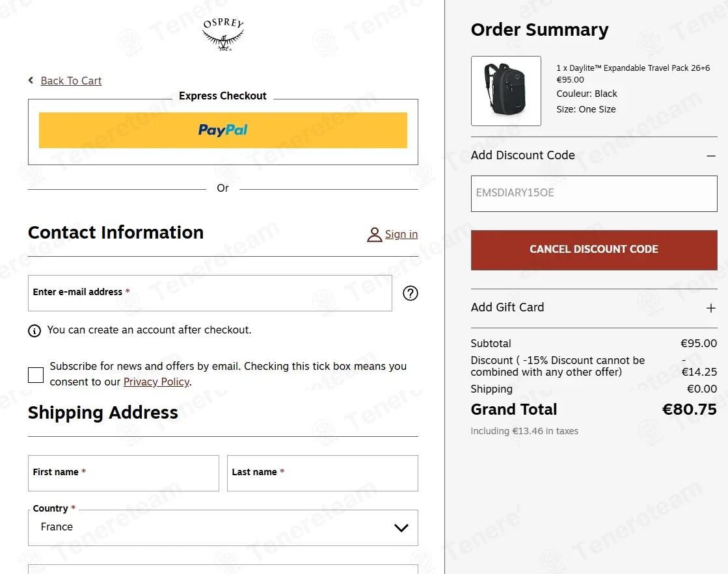Click the Osprey logo at top
The height and width of the screenshot is (574, 728).
(223, 34)
